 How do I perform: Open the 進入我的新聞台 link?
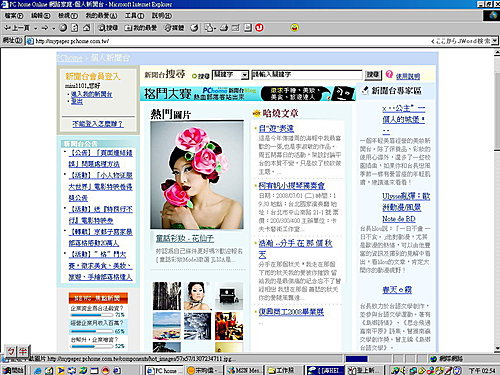pos(91,94)
